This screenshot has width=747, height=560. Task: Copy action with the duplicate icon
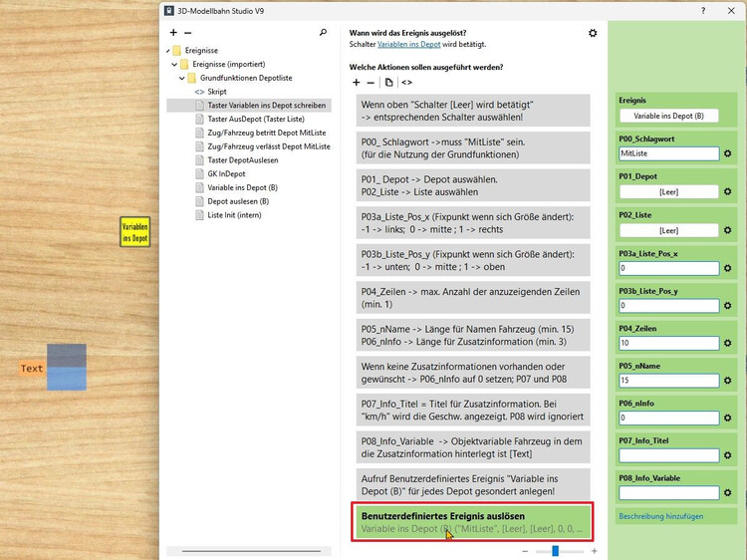[388, 83]
